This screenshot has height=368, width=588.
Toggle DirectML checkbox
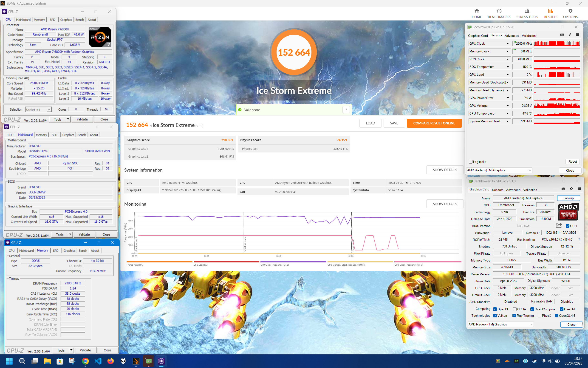pyautogui.click(x=562, y=309)
